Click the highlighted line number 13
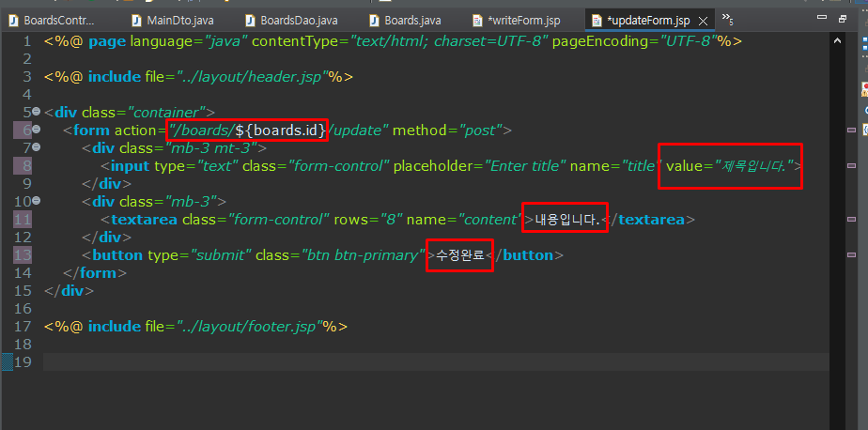868x430 pixels. click(23, 255)
